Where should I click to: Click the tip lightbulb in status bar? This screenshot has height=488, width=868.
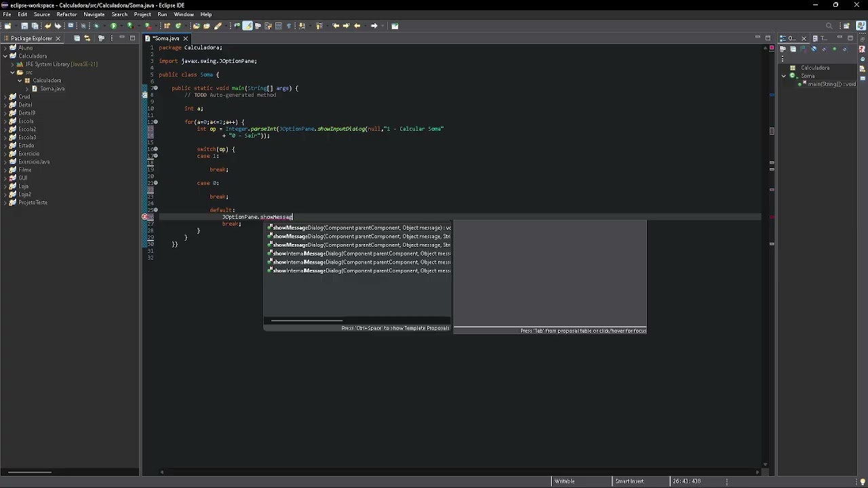click(863, 482)
